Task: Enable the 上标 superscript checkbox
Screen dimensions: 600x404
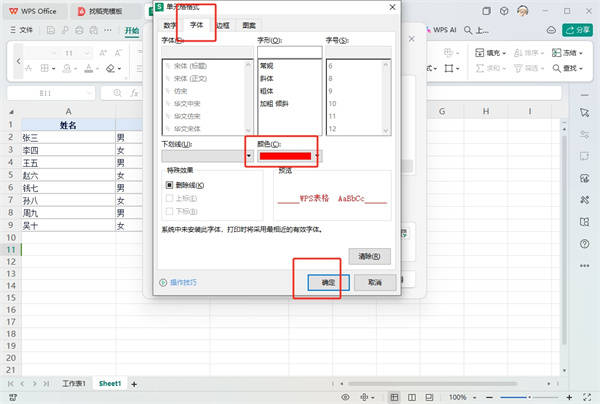Action: pyautogui.click(x=170, y=198)
